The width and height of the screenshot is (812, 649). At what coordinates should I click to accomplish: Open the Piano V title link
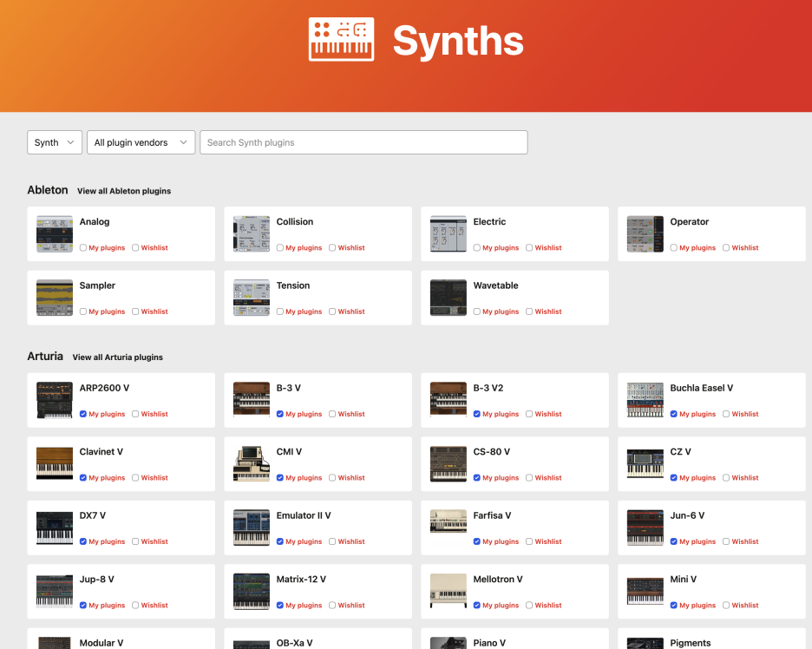pos(489,643)
